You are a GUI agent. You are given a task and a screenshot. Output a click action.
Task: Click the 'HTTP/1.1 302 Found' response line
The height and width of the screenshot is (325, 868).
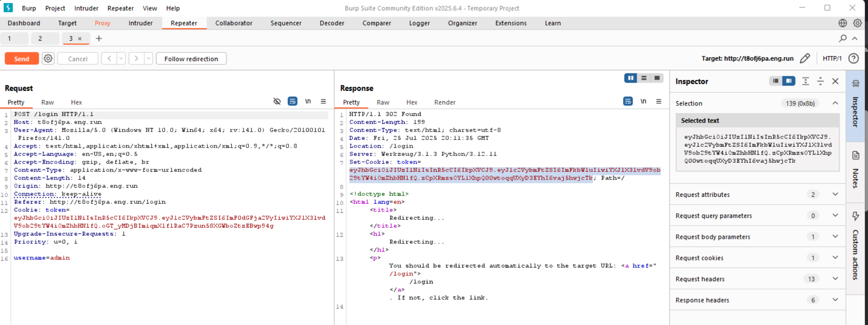click(x=385, y=114)
